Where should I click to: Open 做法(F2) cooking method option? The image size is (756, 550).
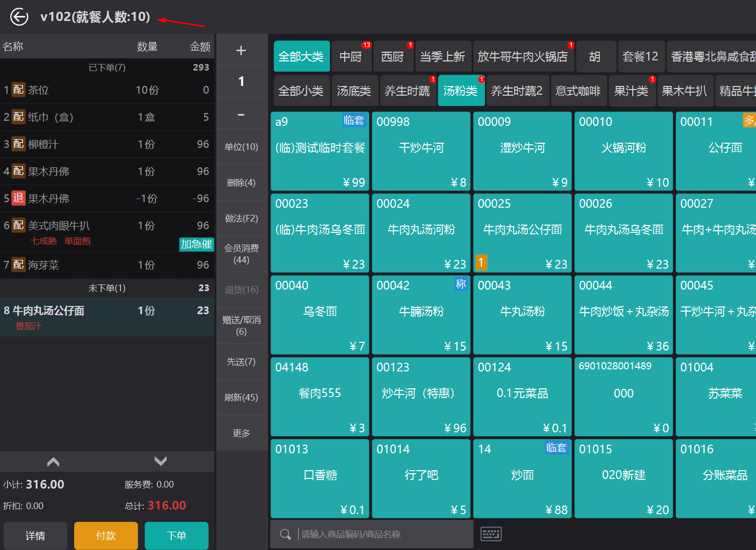(x=241, y=218)
